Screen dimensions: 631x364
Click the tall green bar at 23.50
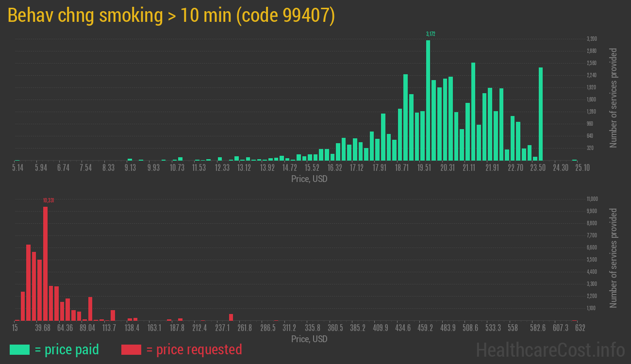tap(541, 114)
